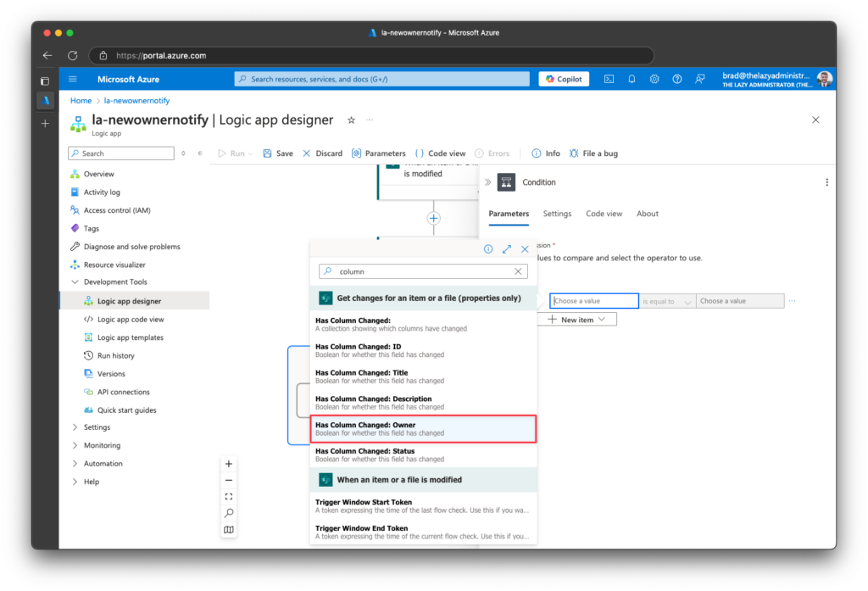Favorite the logic app with the star icon
This screenshot has width=868, height=591.
click(x=351, y=120)
